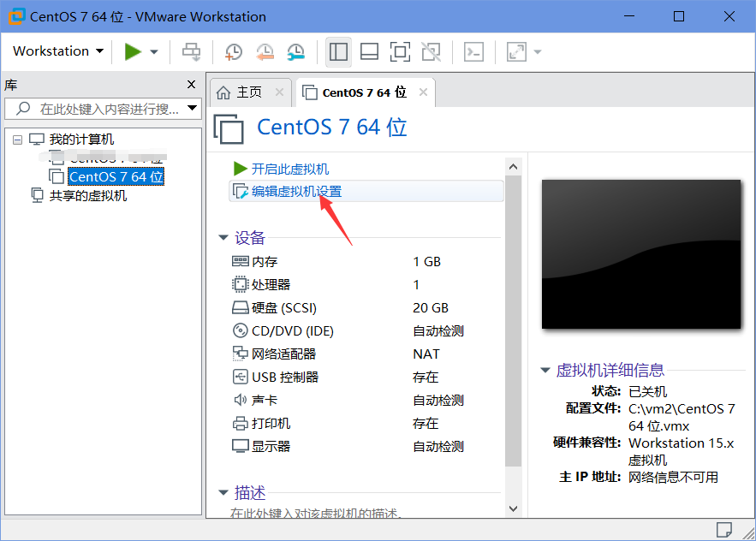Screen dimensions: 756x541
Task: Click the printer icon
Action: tap(240, 424)
